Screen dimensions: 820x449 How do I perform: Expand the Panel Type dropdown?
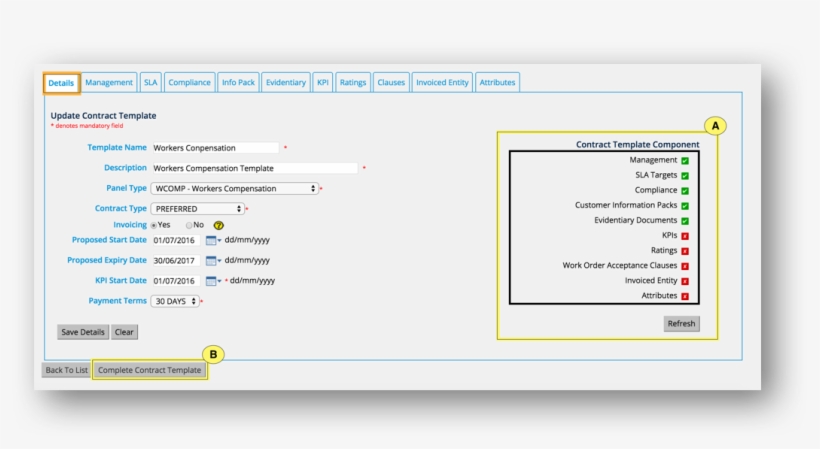pyautogui.click(x=234, y=188)
